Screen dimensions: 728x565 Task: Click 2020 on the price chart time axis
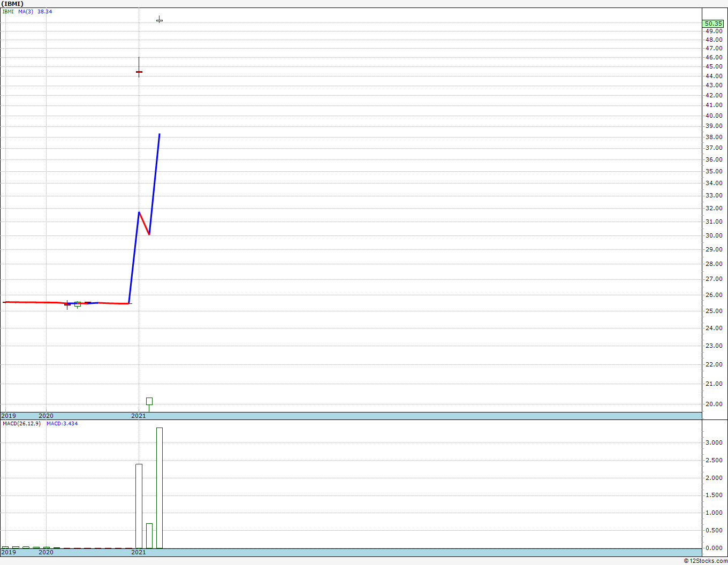point(46,416)
